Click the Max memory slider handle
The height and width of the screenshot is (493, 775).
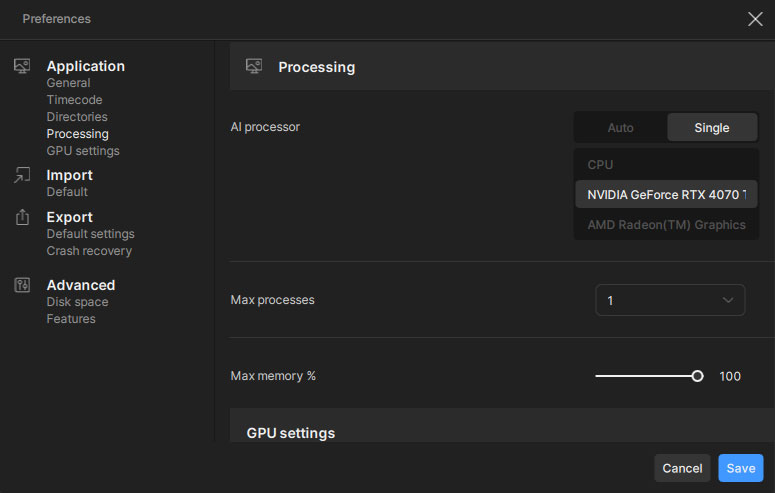coord(697,376)
